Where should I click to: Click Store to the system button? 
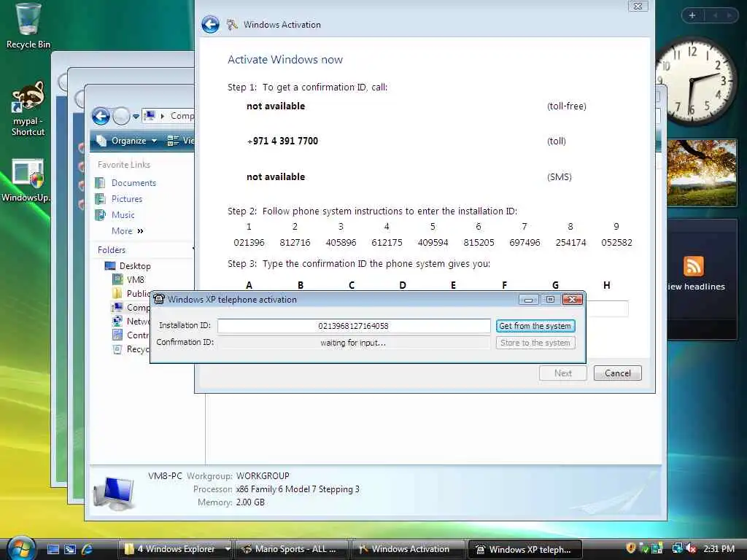535,343
